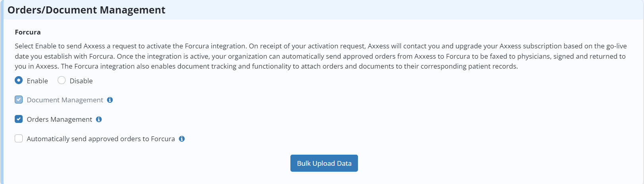The height and width of the screenshot is (184, 644).
Task: Click the bold Forcura subheading
Action: pos(28,32)
